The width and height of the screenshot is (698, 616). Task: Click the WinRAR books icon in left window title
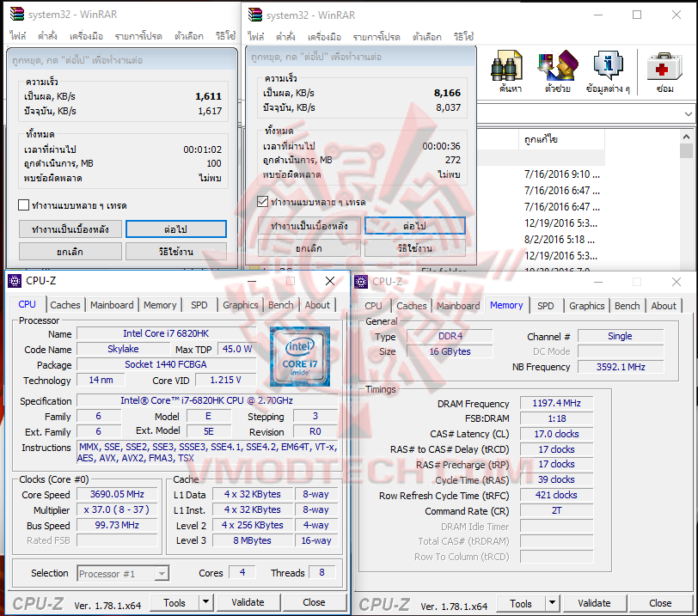coord(17,15)
